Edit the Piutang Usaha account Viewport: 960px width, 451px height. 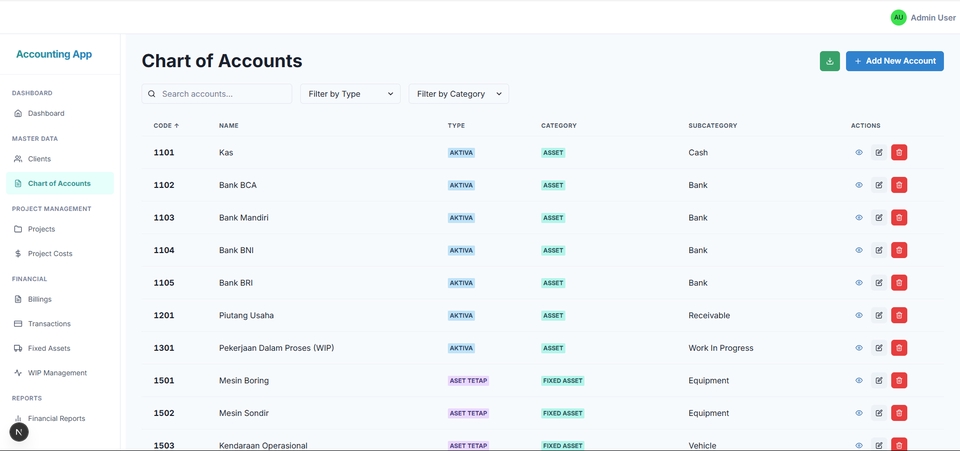[879, 315]
